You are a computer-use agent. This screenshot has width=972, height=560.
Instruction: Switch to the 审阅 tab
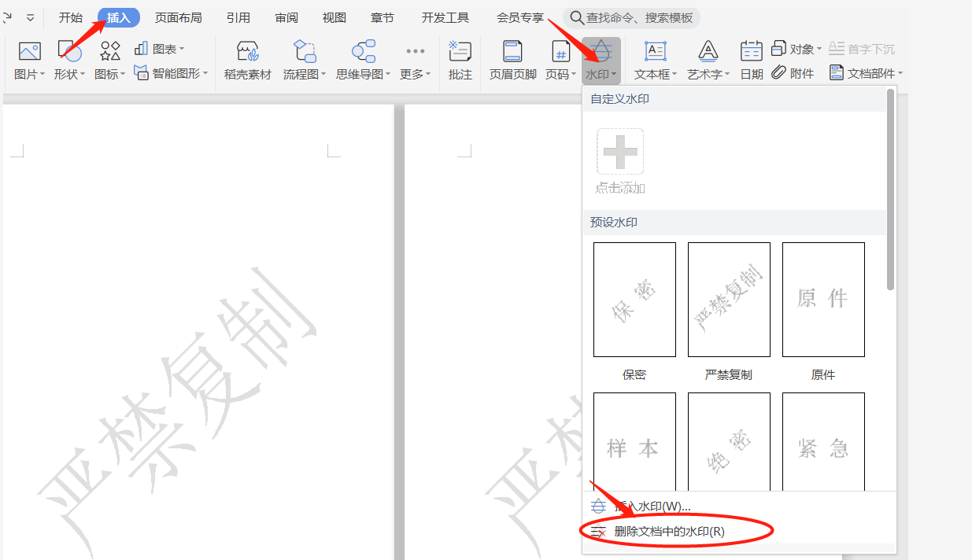286,17
